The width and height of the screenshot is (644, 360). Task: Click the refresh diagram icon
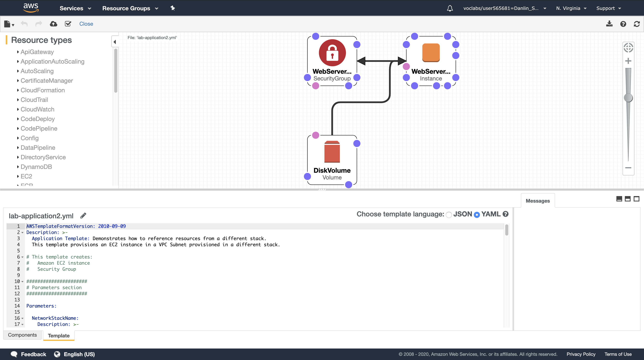pyautogui.click(x=637, y=24)
